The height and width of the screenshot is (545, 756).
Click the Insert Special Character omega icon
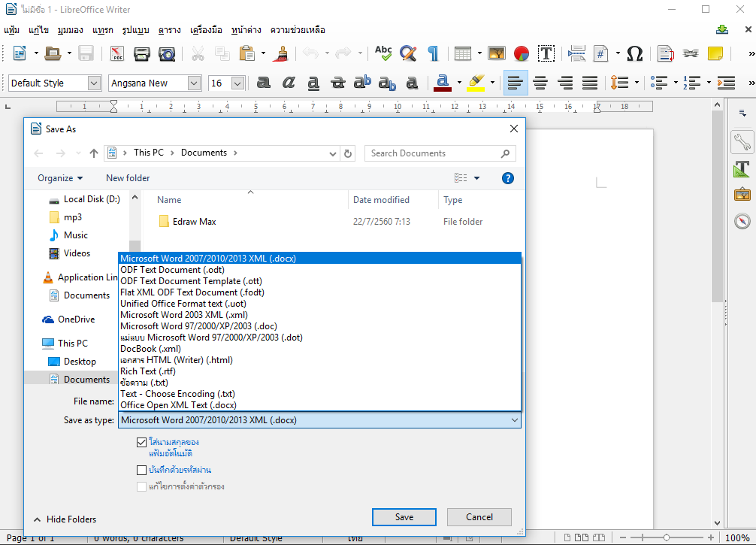click(x=634, y=53)
